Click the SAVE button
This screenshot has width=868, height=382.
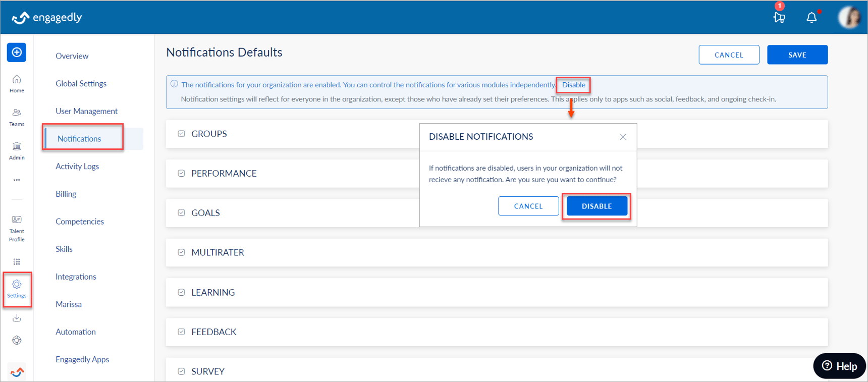coord(797,54)
